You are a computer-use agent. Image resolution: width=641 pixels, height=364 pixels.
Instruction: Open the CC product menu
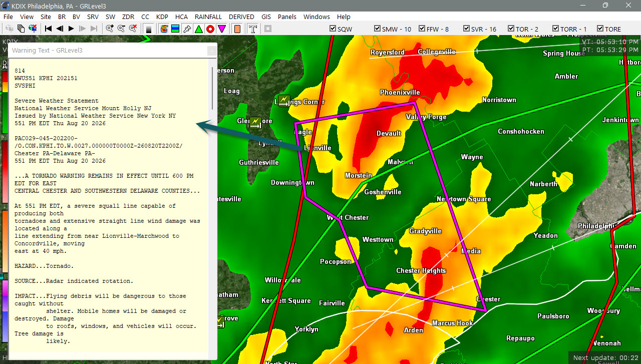(x=145, y=17)
